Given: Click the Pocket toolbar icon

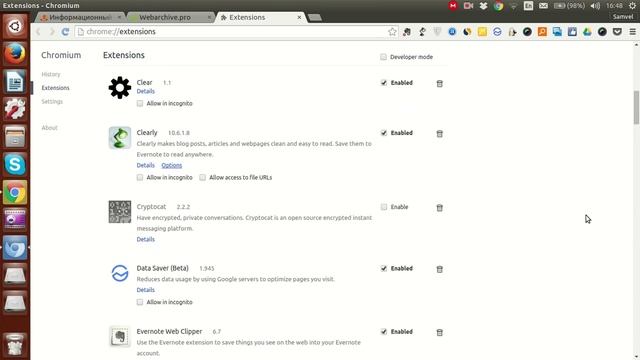Looking at the screenshot, I should (617, 31).
